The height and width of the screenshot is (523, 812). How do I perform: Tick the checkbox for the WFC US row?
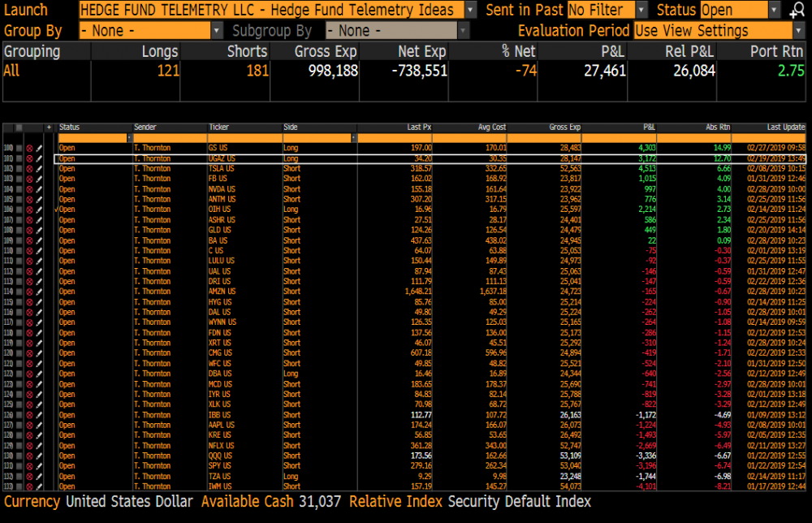19,364
